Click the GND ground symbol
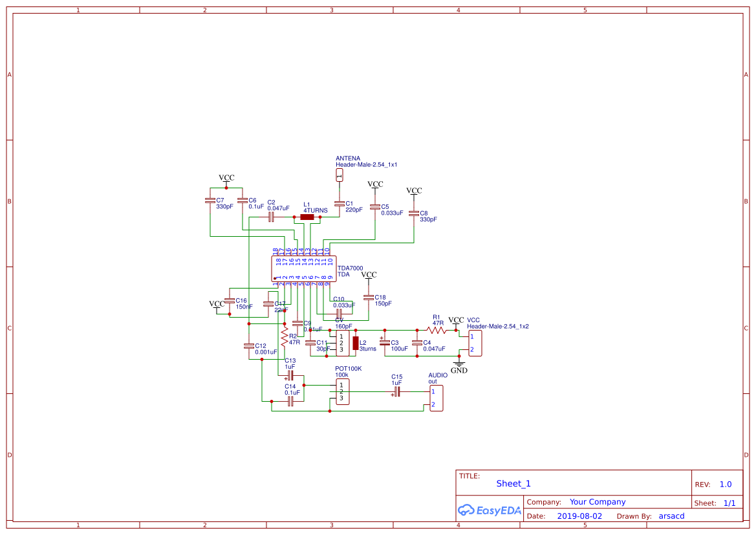 point(459,366)
